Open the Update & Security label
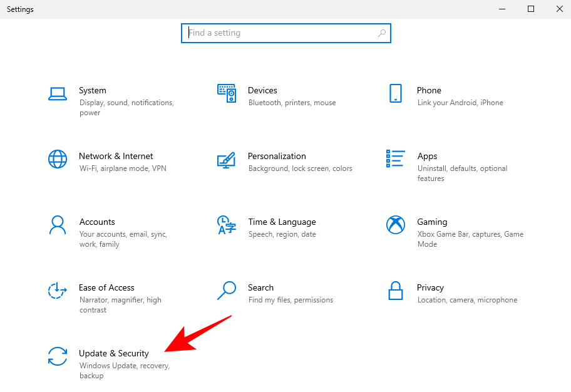 [114, 354]
